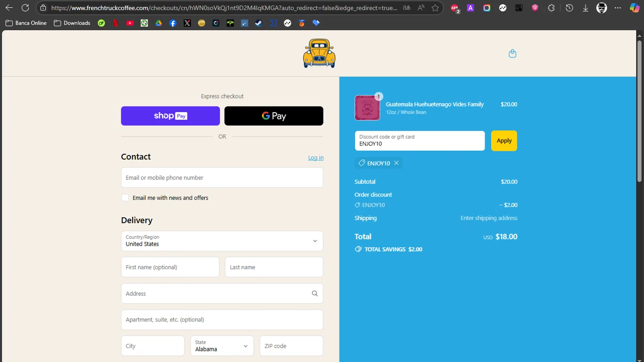The image size is (644, 362).
Task: Focus the Email or mobile phone field
Action: pyautogui.click(x=222, y=177)
